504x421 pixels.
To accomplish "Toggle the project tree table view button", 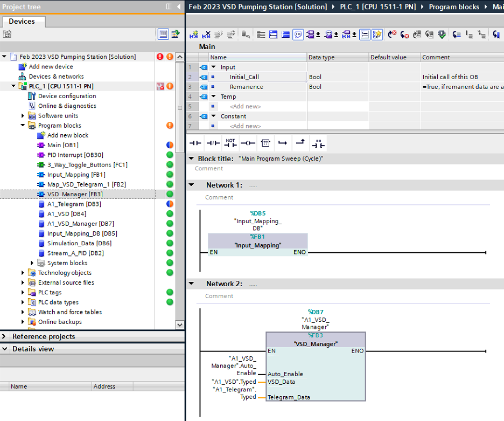I will 163,34.
